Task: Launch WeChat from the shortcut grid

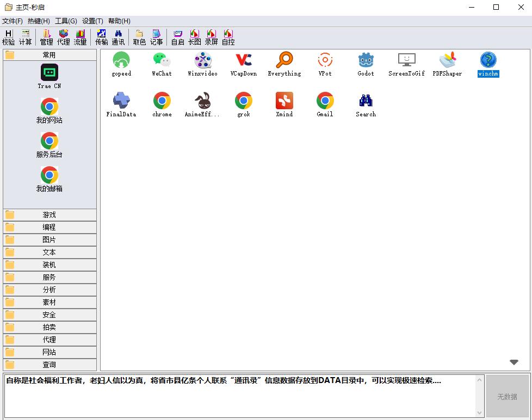Action: point(162,60)
